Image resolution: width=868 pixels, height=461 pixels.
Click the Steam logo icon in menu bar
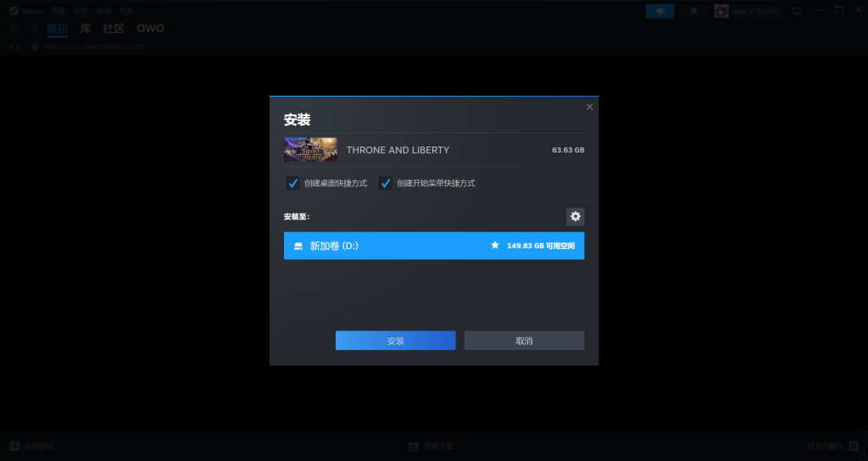point(14,11)
